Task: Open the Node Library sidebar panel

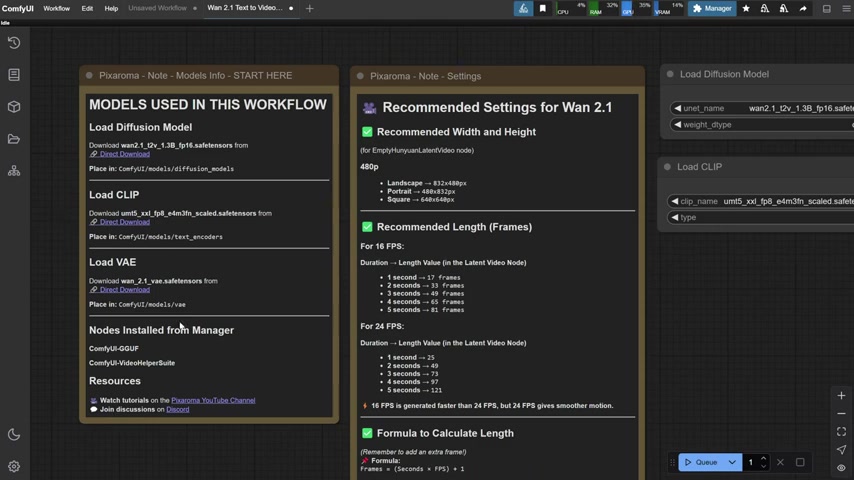Action: pyautogui.click(x=14, y=75)
